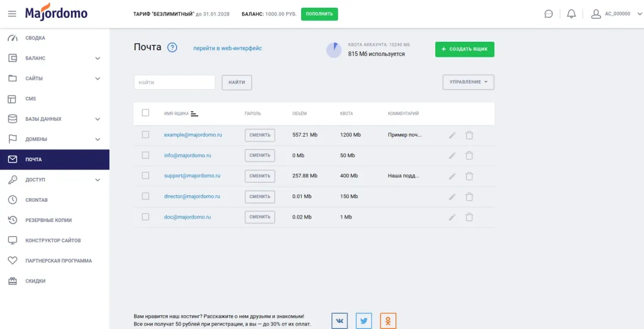The height and width of the screenshot is (329, 644).
Task: Share via the Twitter icon
Action: pyautogui.click(x=364, y=321)
